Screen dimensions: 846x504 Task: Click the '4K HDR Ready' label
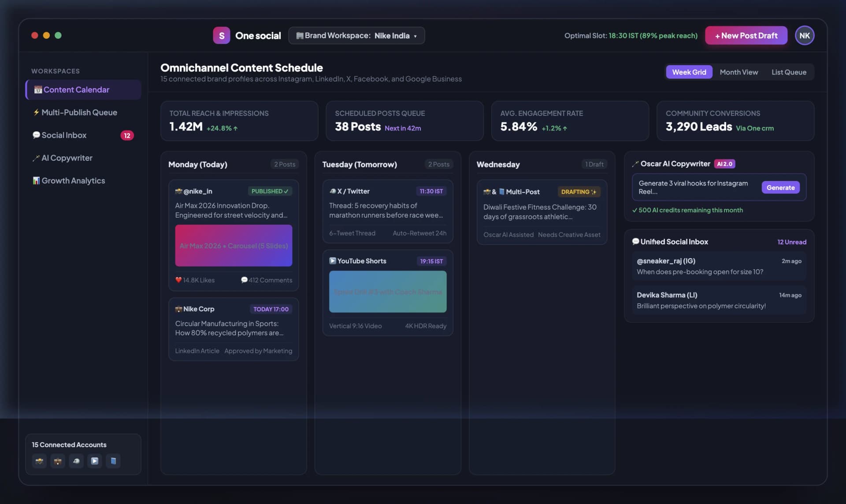(x=426, y=326)
